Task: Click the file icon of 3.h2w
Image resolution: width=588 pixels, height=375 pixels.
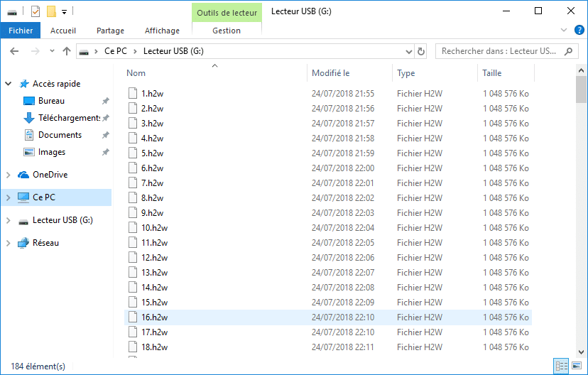Action: click(133, 124)
